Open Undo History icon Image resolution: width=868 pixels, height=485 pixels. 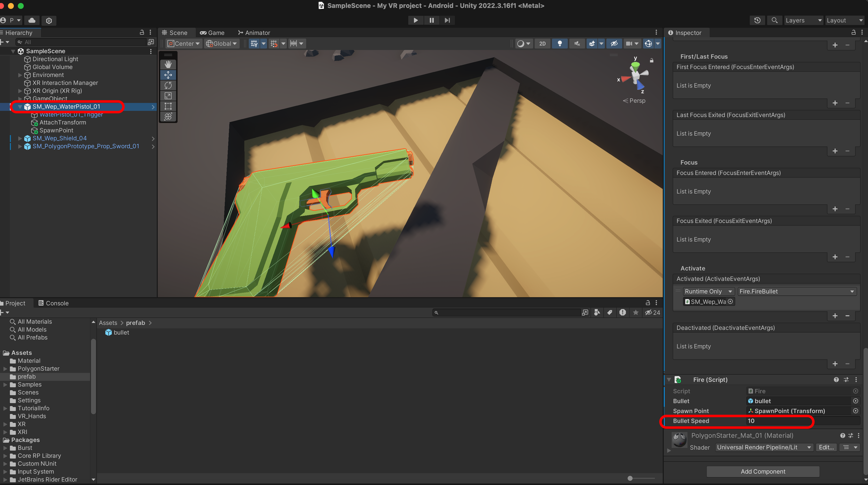(757, 20)
